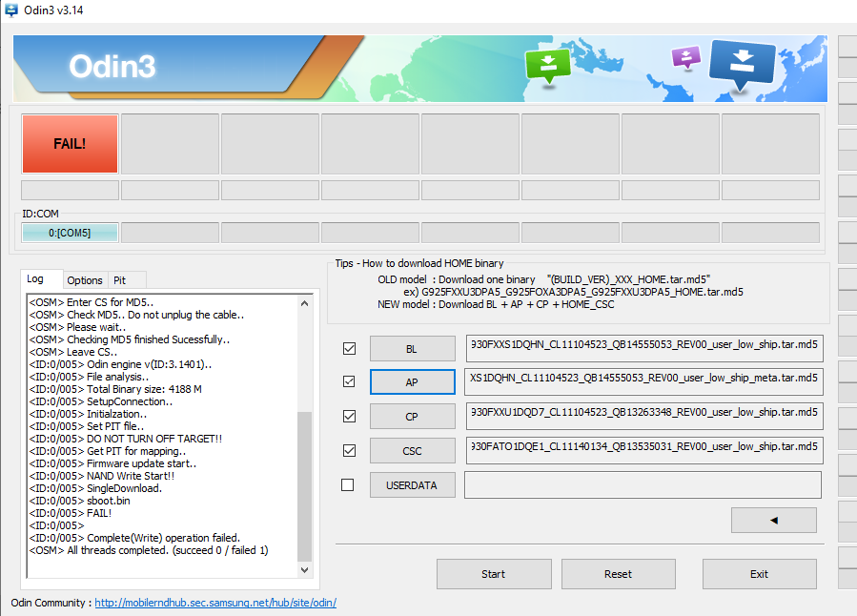
Task: Click log line 'SingleDownload.'
Action: (95, 488)
